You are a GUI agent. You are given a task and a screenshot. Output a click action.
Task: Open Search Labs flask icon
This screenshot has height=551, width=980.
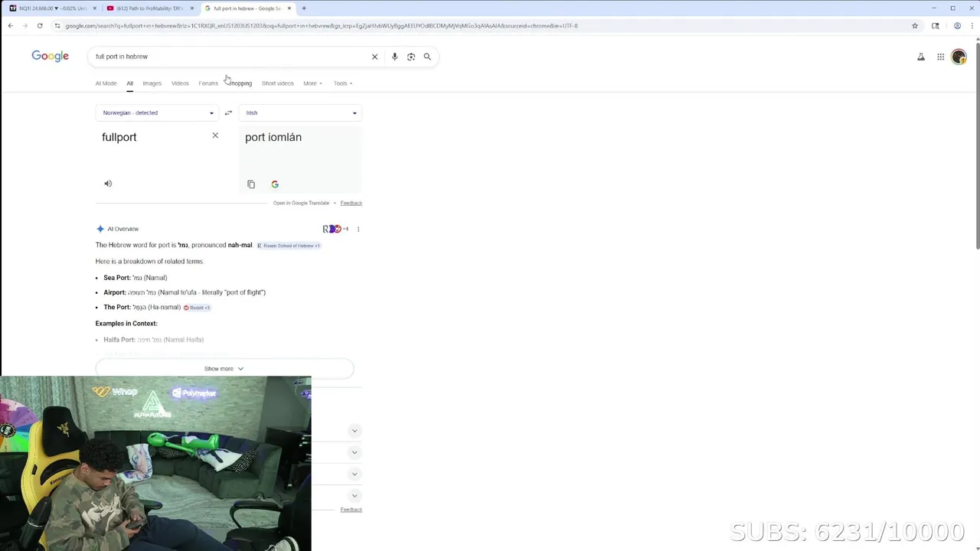[x=921, y=57]
